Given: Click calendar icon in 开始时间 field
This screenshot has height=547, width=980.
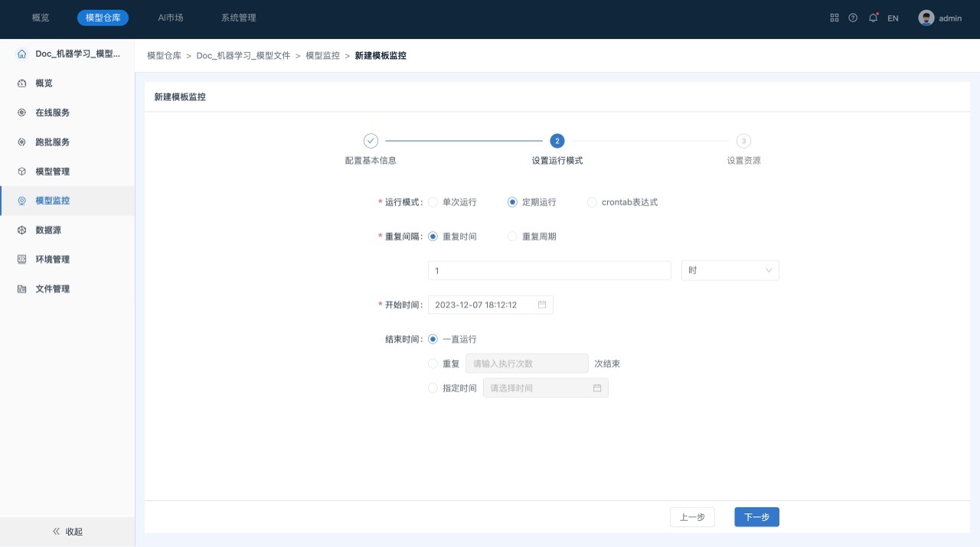Looking at the screenshot, I should click(x=542, y=305).
